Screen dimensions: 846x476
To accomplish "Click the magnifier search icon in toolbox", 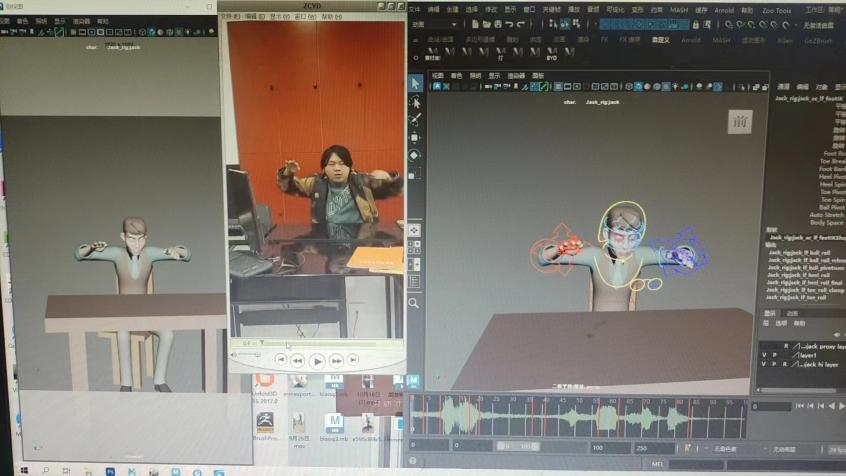I will (x=414, y=303).
